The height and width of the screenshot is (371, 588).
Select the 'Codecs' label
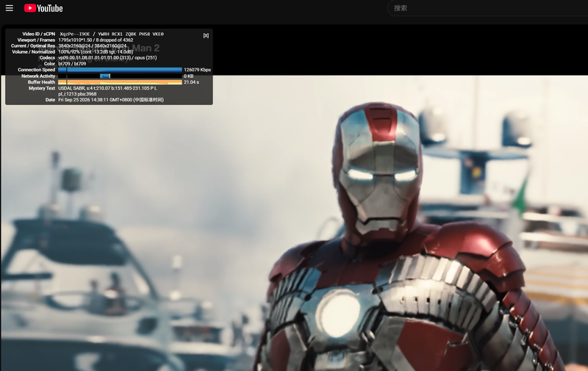[x=47, y=58]
